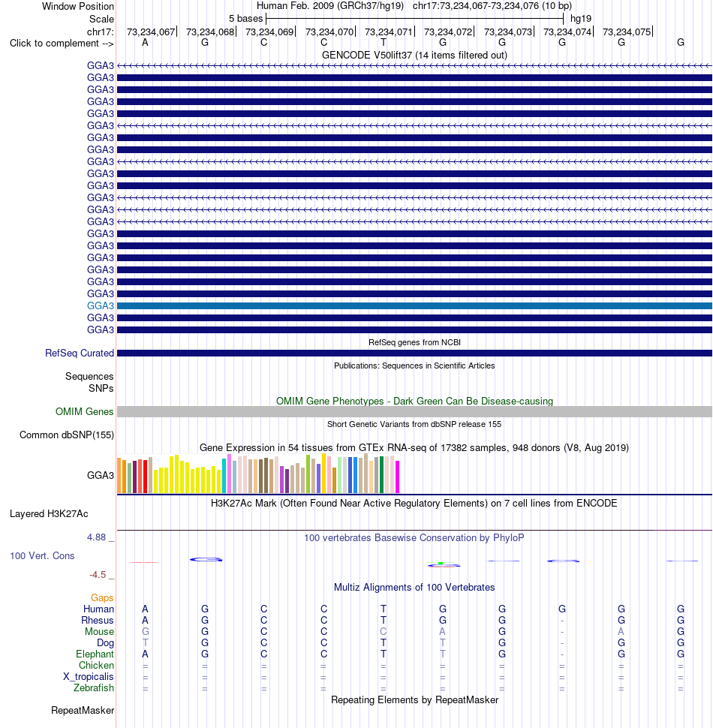This screenshot has width=713, height=728.
Task: Click the 'Layered H3K27Ac' track label
Action: (50, 513)
